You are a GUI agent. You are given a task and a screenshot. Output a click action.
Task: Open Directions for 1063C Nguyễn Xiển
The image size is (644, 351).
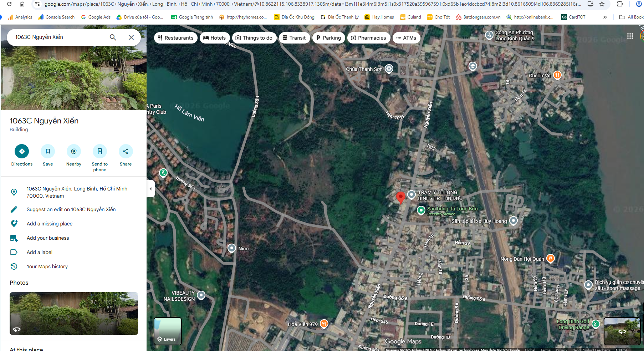click(22, 155)
